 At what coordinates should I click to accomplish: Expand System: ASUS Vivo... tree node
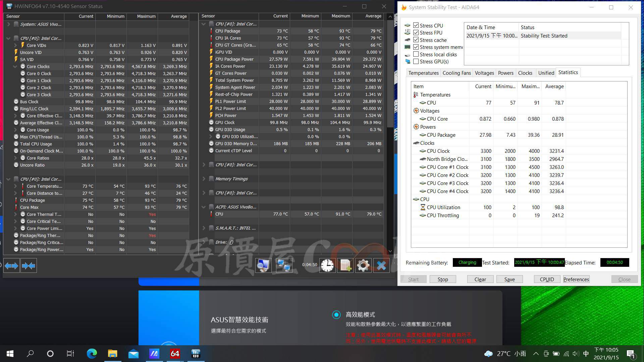click(x=8, y=24)
